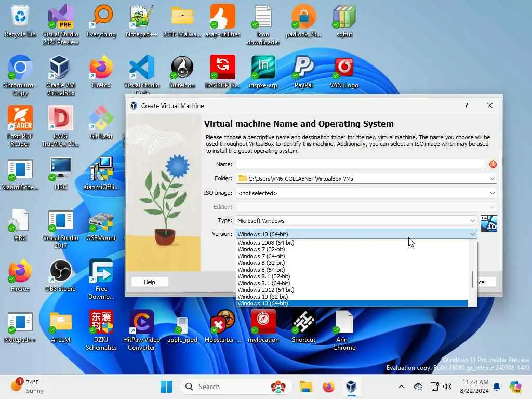Open the Oracle VM VirtualBox desktop shortcut
This screenshot has width=532, height=399.
60,75
